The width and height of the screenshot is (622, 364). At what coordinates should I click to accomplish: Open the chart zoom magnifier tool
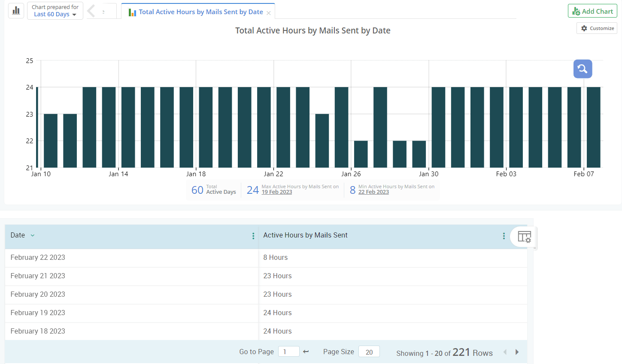coord(583,69)
